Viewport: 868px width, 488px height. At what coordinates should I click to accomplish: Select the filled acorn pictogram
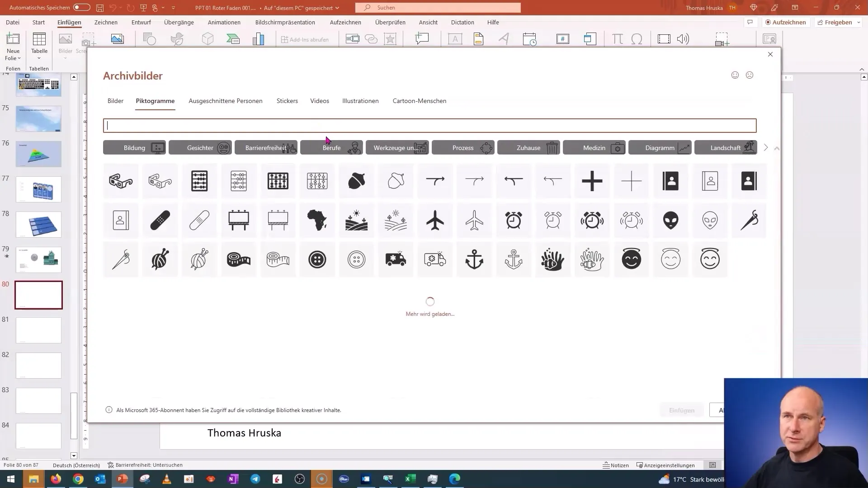click(357, 181)
